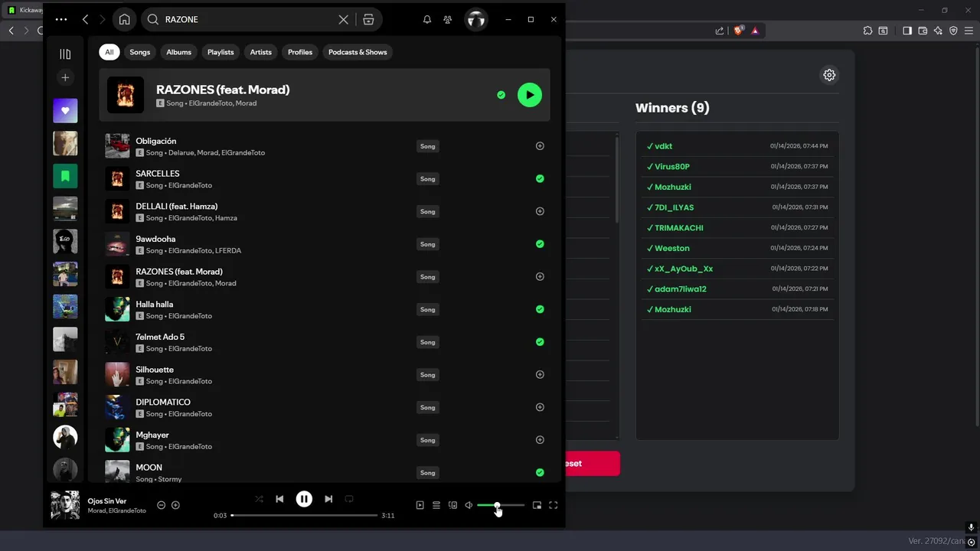The height and width of the screenshot is (551, 980).
Task: Open browser hamburger main menu
Action: pyautogui.click(x=970, y=31)
